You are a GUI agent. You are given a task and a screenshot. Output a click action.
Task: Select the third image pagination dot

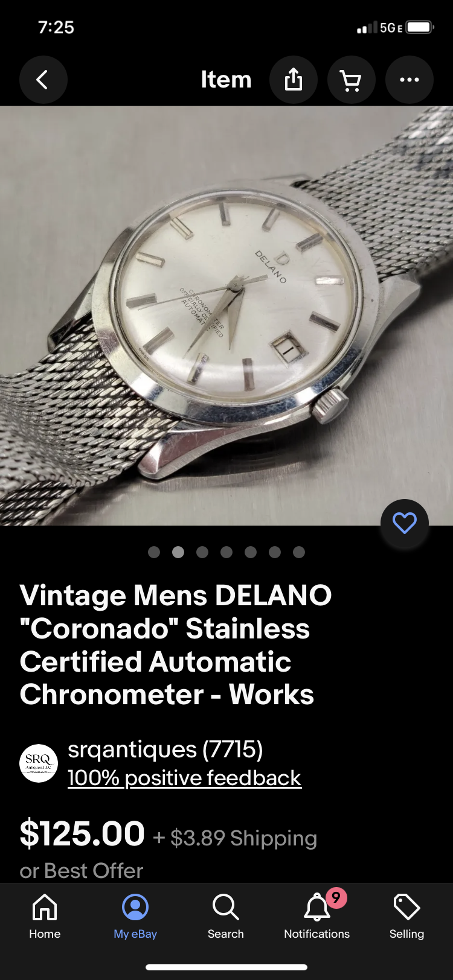tap(202, 552)
